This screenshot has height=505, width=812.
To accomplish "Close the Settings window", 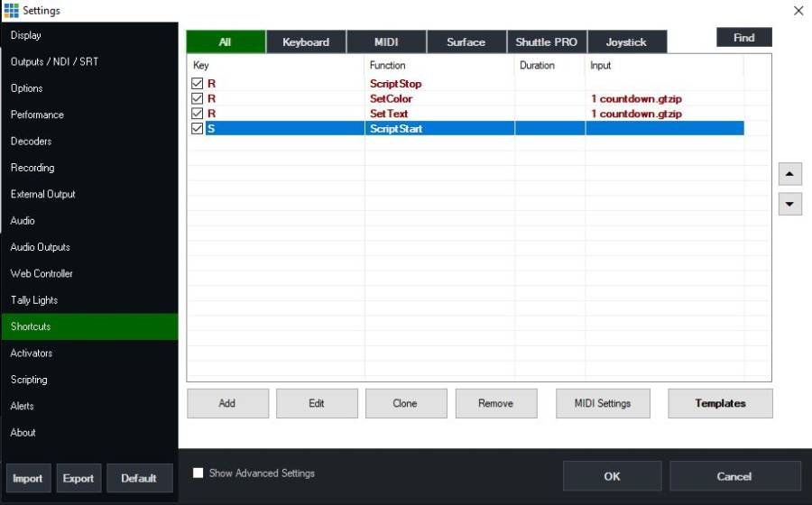I will click(x=798, y=11).
